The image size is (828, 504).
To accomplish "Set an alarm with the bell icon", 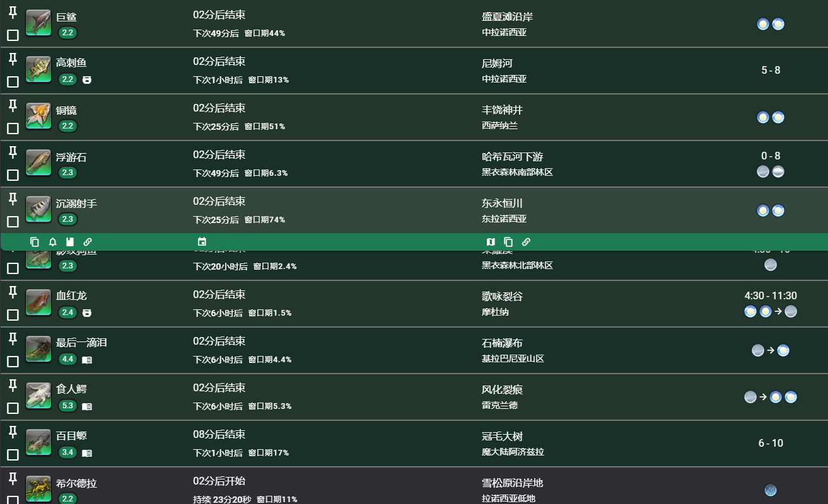I will coord(52,242).
